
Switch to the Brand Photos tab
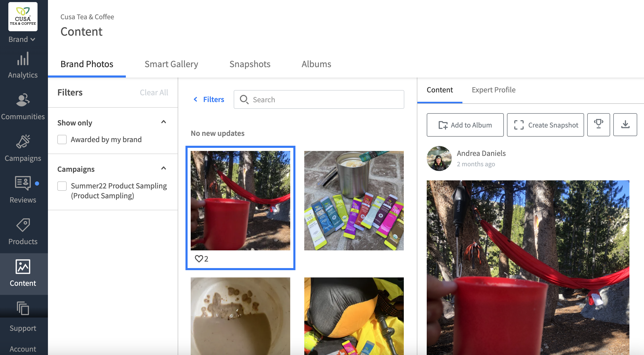(87, 64)
